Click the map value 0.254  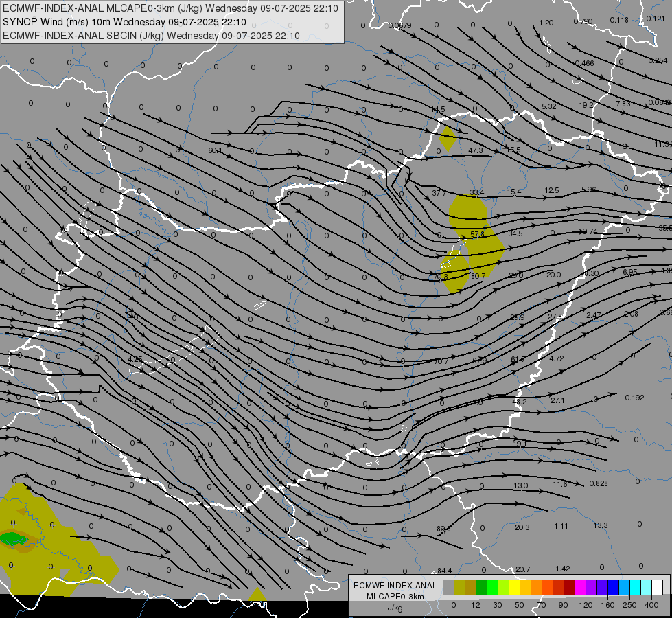click(x=658, y=61)
